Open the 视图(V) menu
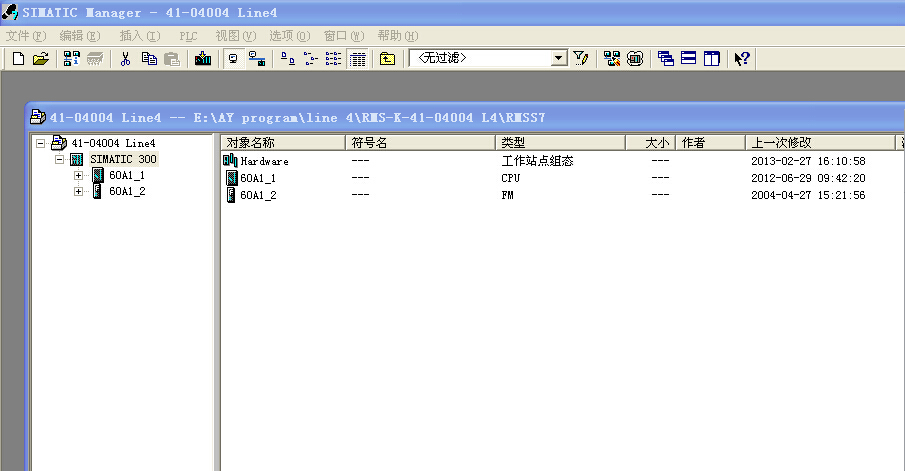Viewport: 905px width, 471px height. (235, 36)
